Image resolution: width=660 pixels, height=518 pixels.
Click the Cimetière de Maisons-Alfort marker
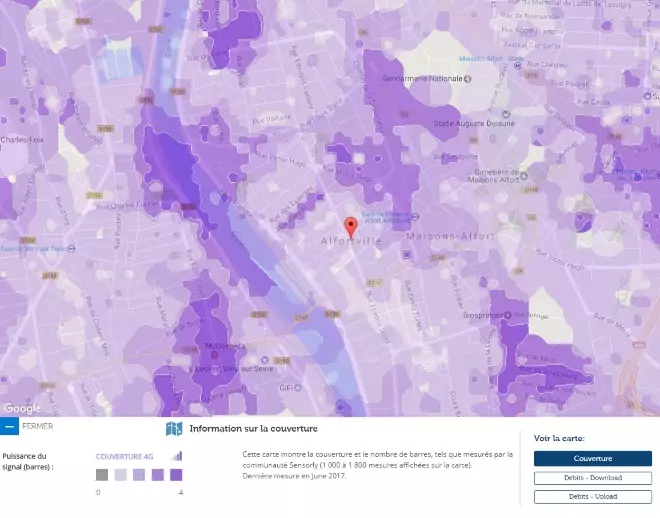[524, 176]
